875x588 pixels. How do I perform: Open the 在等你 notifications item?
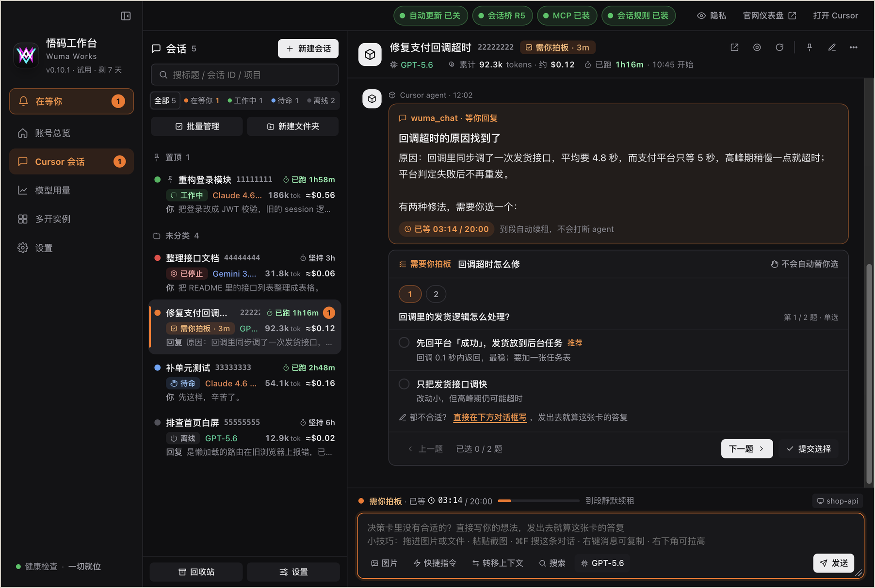71,101
